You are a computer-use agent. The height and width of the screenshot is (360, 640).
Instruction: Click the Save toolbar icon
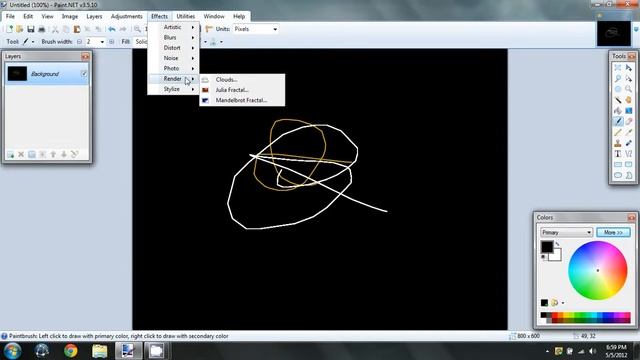pos(31,29)
